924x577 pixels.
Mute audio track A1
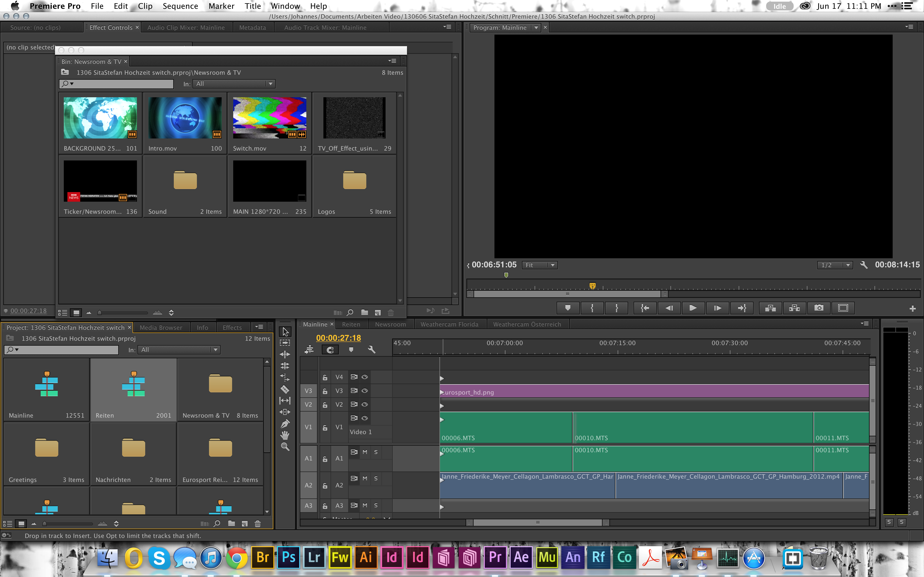click(365, 452)
